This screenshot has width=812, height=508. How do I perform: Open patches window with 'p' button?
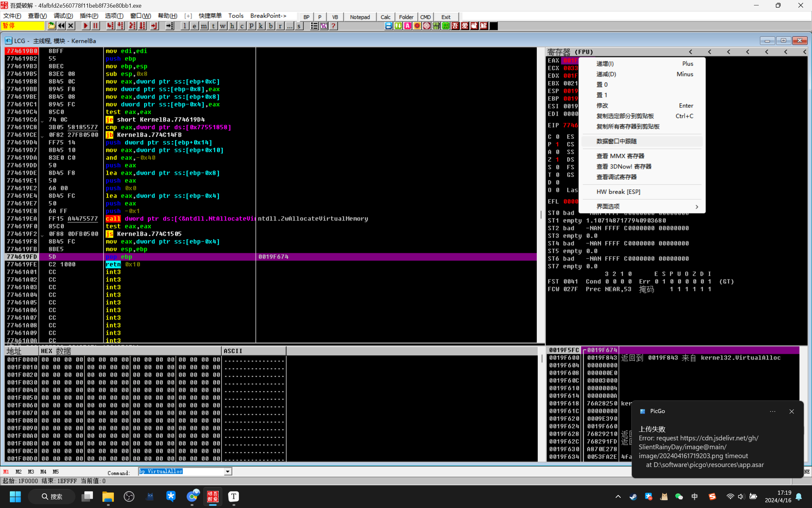[251, 26]
